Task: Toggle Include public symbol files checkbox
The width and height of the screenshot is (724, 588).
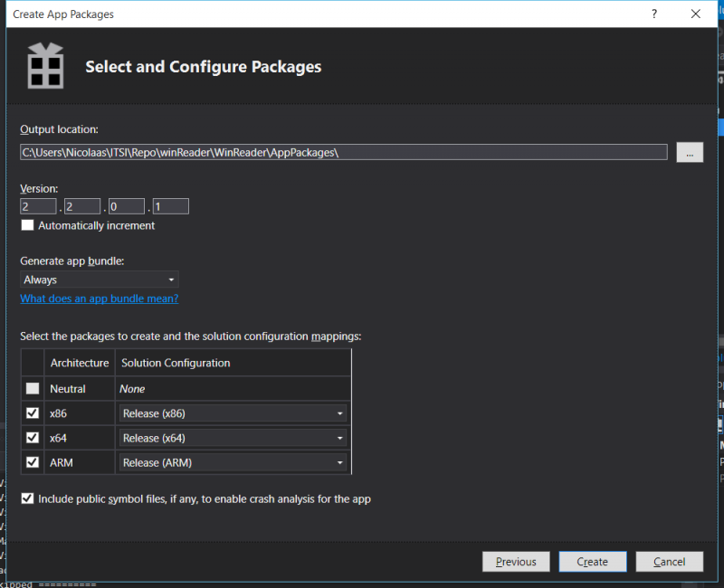Action: coord(28,498)
